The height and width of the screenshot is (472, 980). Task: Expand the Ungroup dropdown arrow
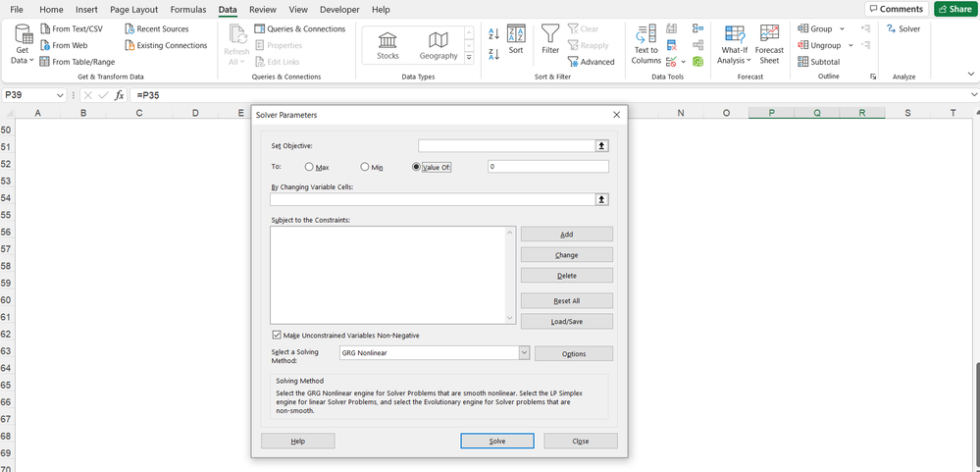[851, 45]
